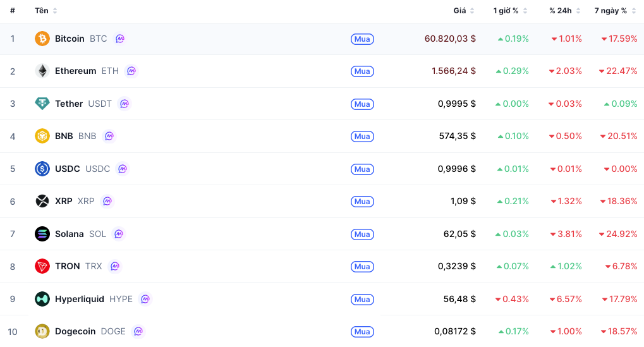The height and width of the screenshot is (347, 644).
Task: Click the Ethereum logo icon
Action: 42,71
